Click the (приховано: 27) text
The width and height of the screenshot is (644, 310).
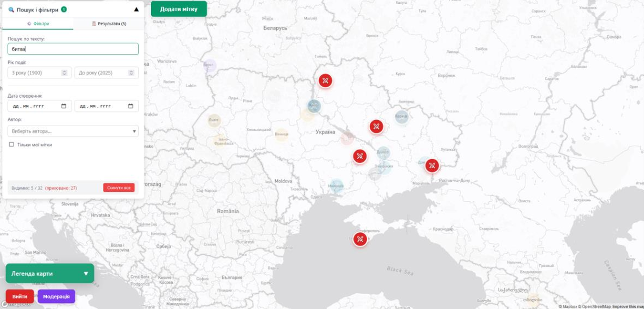(61, 188)
